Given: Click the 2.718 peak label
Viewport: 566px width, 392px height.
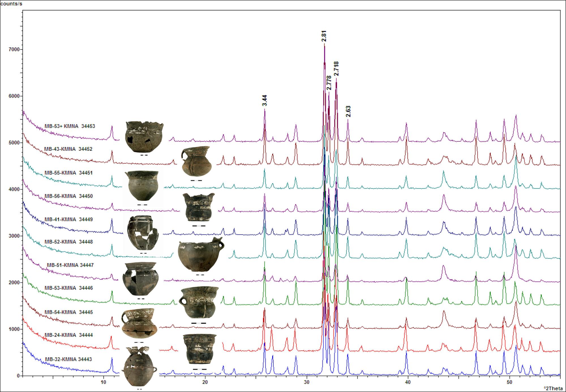Looking at the screenshot, I should click(x=336, y=69).
